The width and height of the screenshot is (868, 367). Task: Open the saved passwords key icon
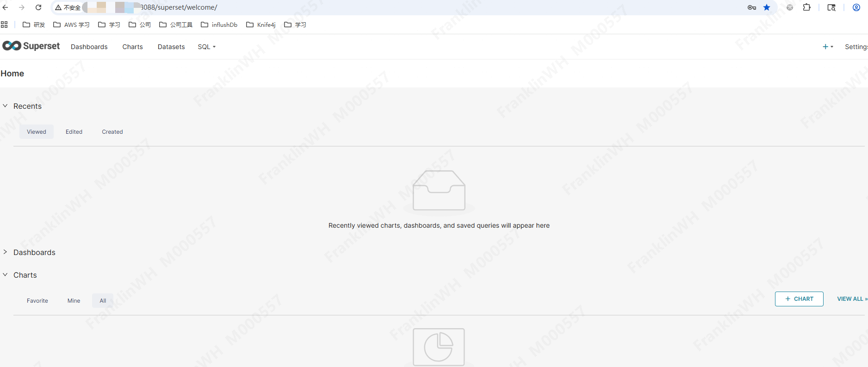tap(752, 7)
